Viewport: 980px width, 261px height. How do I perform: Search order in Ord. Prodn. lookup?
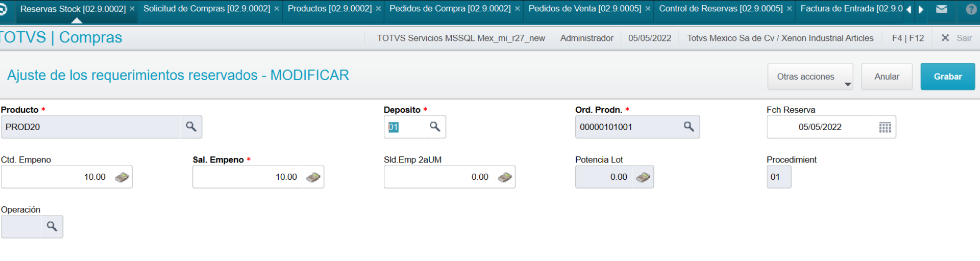click(x=689, y=127)
